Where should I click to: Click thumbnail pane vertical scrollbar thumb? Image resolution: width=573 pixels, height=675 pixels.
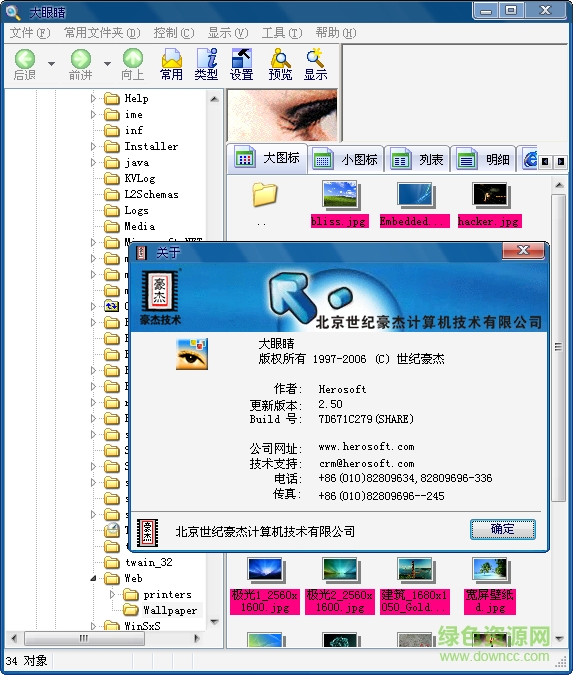coord(559,347)
